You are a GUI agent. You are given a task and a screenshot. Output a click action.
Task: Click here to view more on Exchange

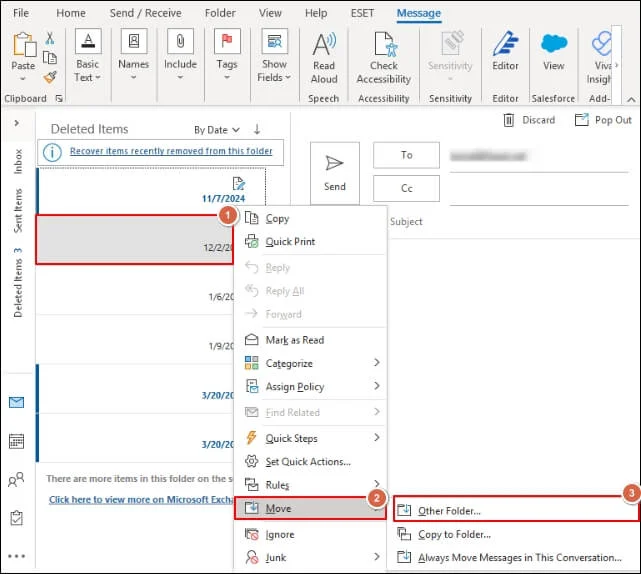coord(141,500)
